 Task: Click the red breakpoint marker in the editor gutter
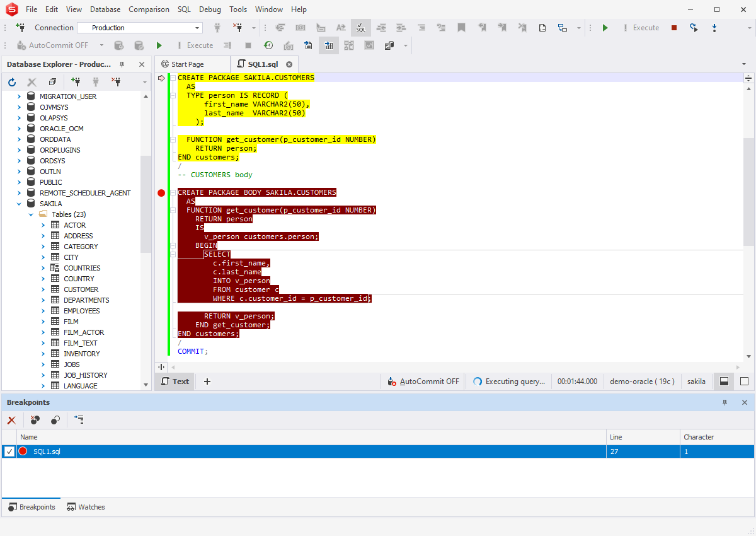click(161, 193)
